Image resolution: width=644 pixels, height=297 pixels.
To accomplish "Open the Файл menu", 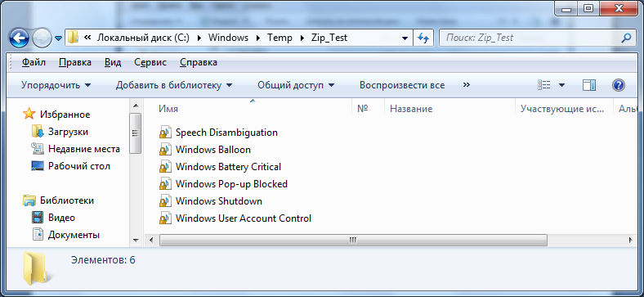I will pos(34,62).
